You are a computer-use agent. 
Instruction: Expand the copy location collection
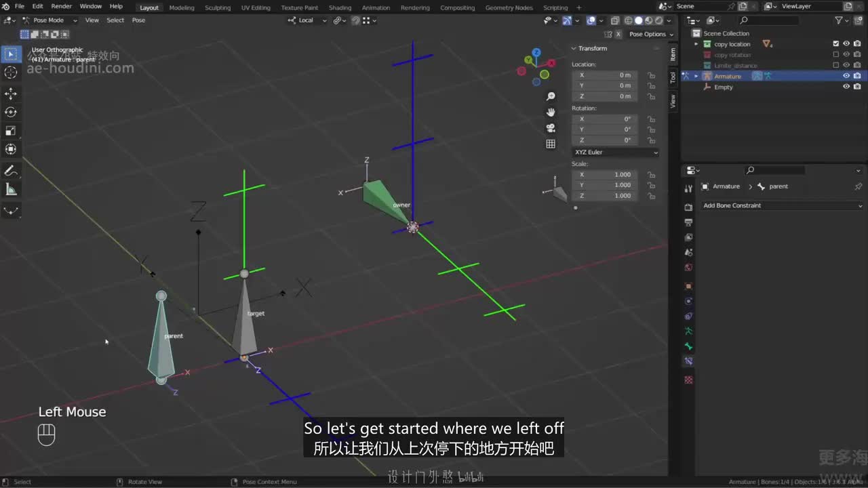(696, 44)
